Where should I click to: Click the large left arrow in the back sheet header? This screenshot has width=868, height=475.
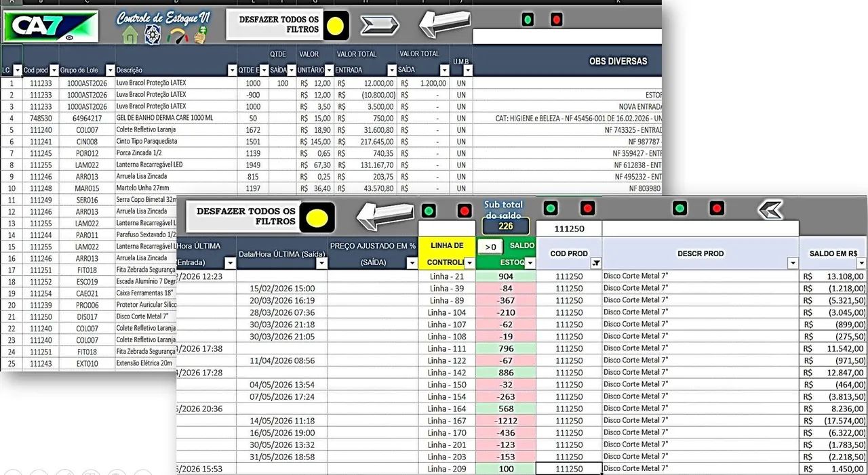point(443,24)
